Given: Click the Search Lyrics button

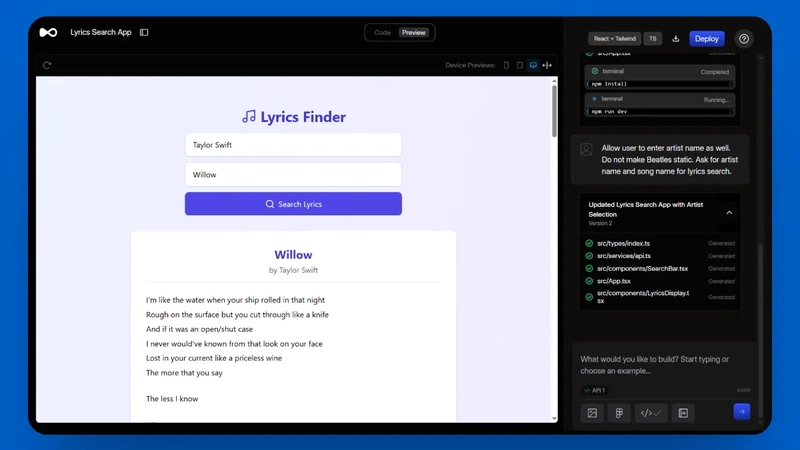Looking at the screenshot, I should tap(293, 204).
